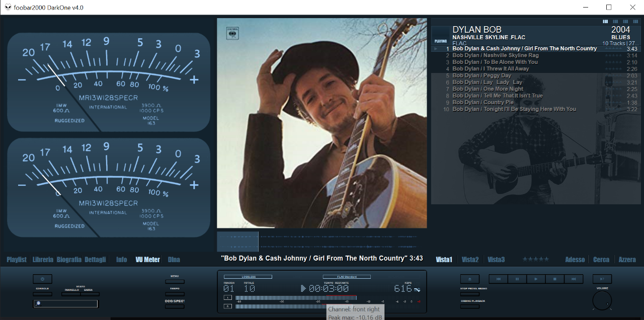The width and height of the screenshot is (644, 320).
Task: Select the third playlist layout icon
Action: point(625,21)
